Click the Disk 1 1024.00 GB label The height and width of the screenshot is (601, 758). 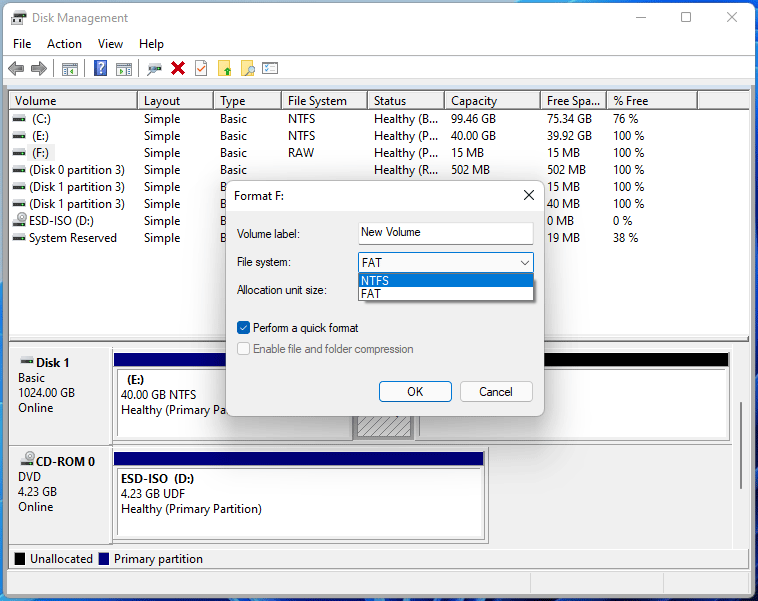point(46,393)
